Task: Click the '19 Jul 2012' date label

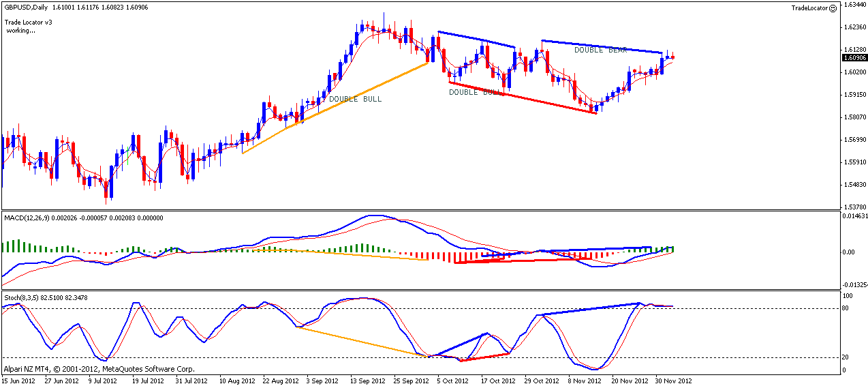Action: pos(149,381)
